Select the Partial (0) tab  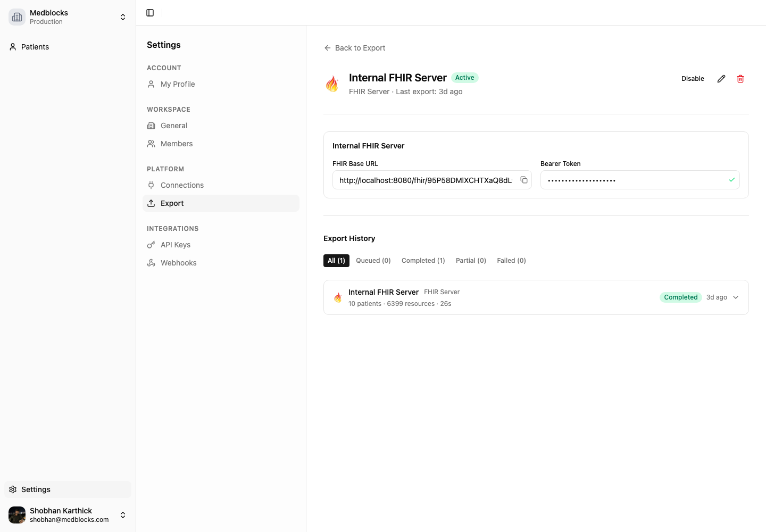pos(471,261)
